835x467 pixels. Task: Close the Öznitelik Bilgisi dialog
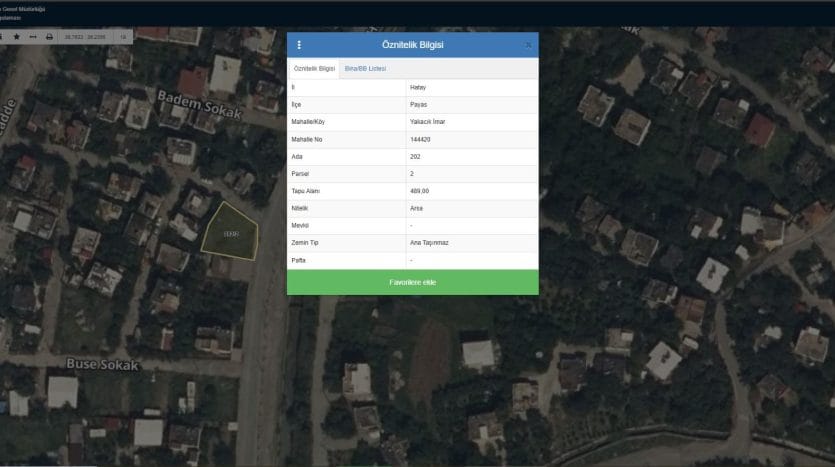528,45
